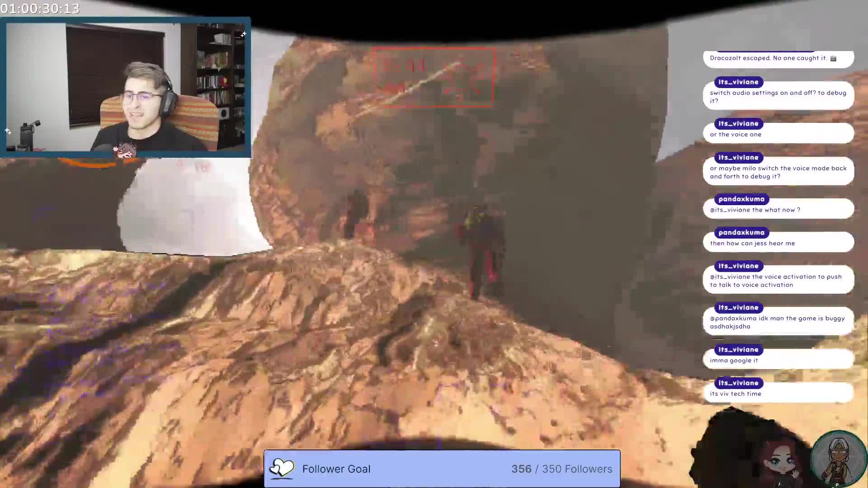Click its_viviane name above 'idk man the game'
This screenshot has width=868, height=488.
coord(738,307)
